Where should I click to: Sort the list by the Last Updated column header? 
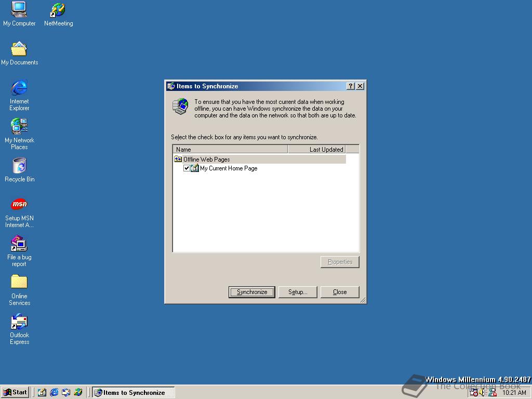[x=316, y=149]
